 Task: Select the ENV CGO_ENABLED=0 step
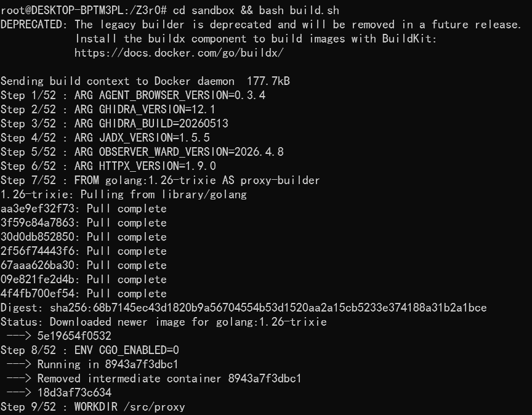click(x=89, y=350)
